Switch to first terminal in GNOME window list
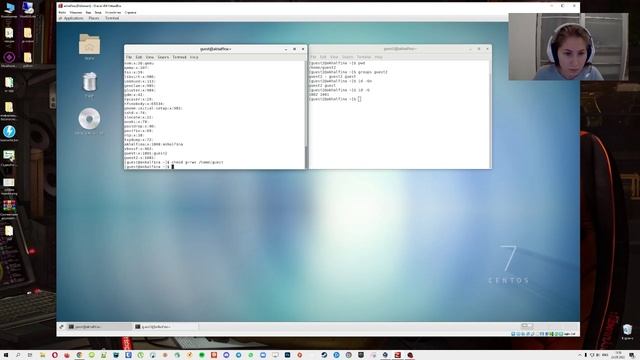640x360 pixels. click(99, 327)
